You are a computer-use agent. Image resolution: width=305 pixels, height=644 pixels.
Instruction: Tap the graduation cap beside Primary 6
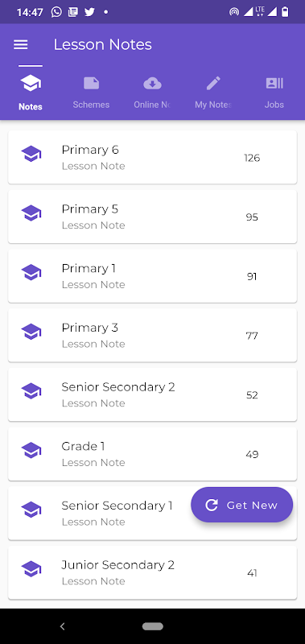[31, 154]
